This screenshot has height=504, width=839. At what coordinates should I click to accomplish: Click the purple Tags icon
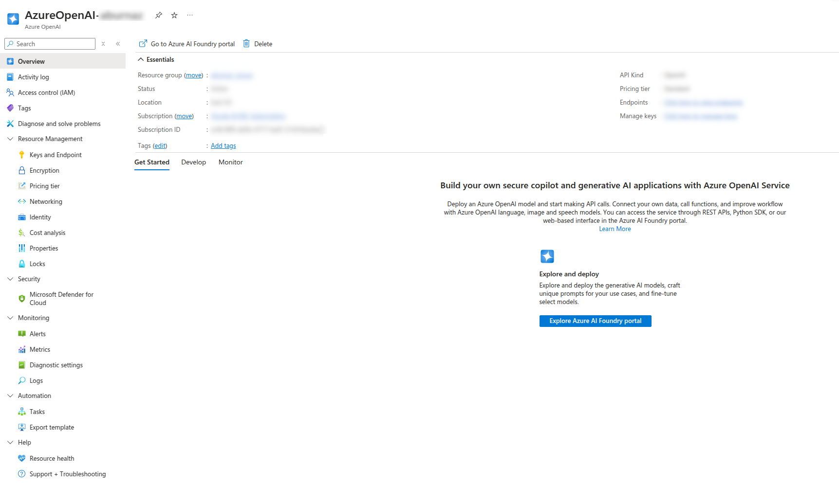coord(10,108)
